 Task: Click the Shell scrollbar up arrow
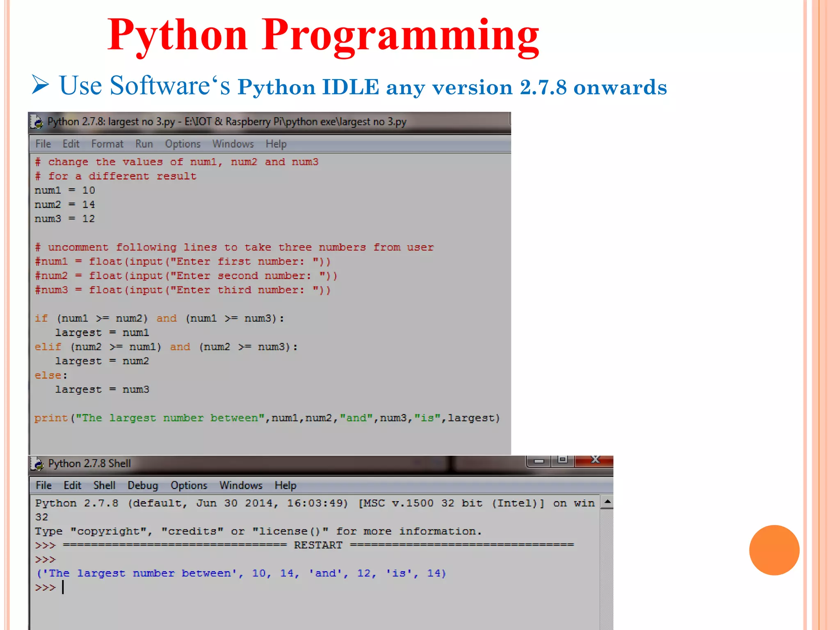click(607, 502)
